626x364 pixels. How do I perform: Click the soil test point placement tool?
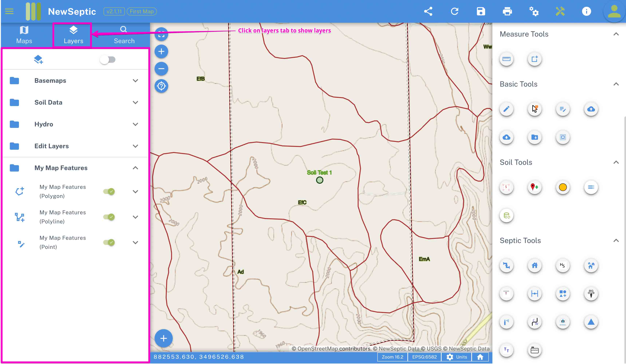click(x=534, y=187)
